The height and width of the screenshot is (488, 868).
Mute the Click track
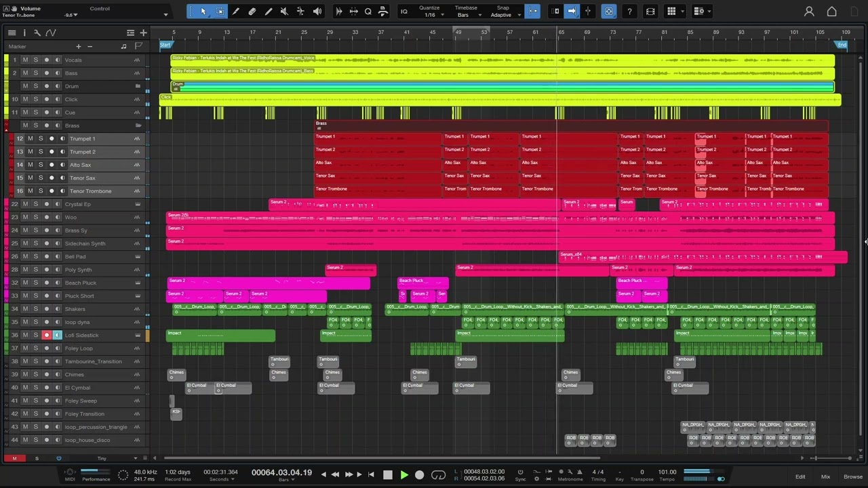tap(25, 100)
